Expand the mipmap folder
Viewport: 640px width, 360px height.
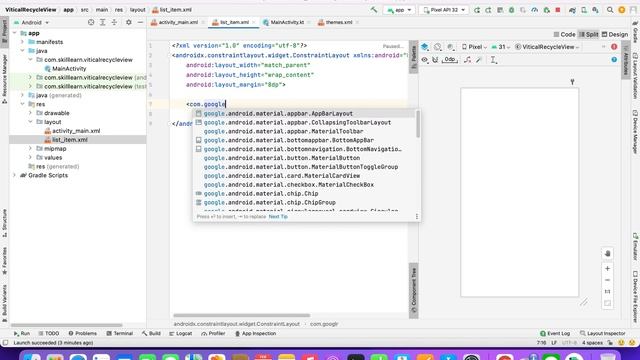click(30, 149)
